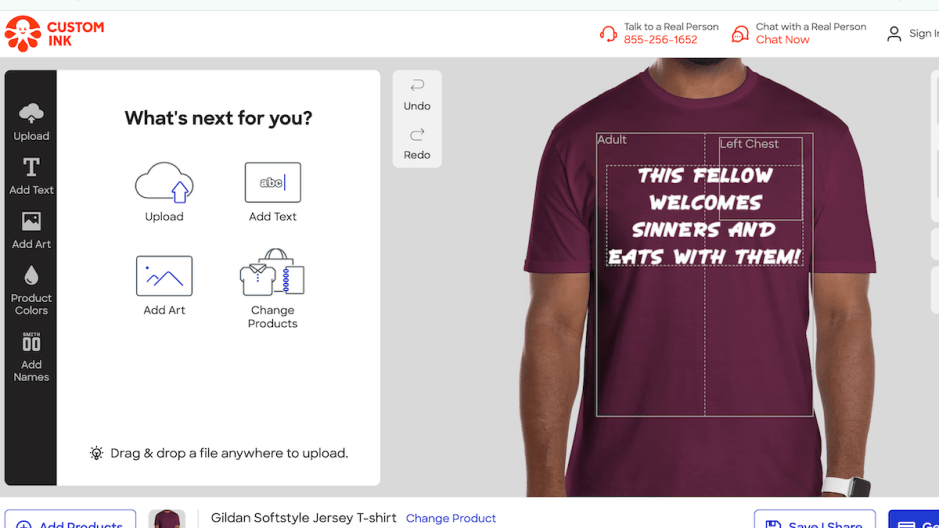
Task: Call the 855-256-1652 phone link
Action: click(x=660, y=40)
